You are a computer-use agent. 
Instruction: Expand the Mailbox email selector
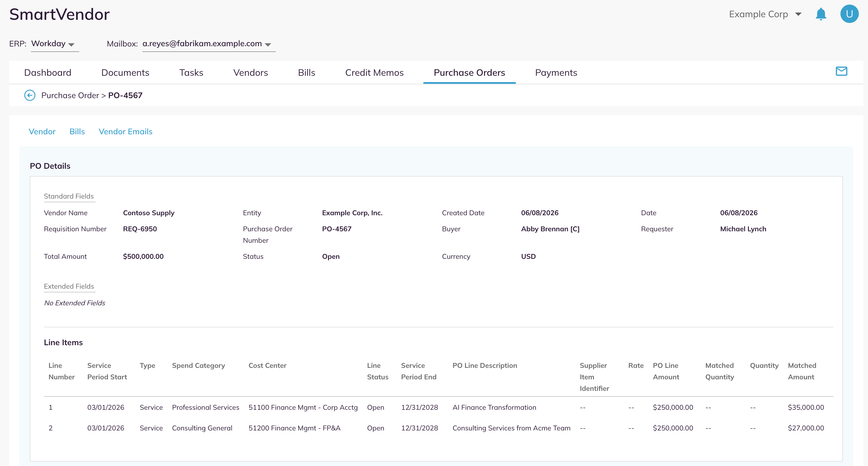coord(209,44)
